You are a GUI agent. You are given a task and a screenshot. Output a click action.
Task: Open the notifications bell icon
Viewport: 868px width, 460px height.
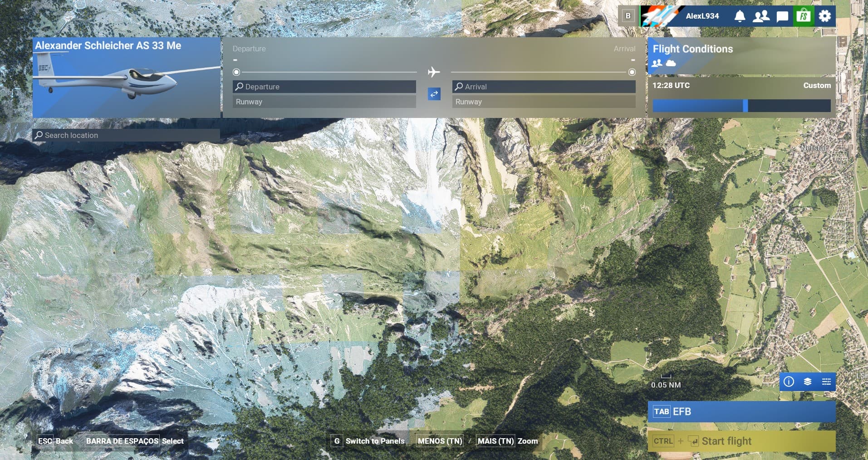[x=740, y=16]
